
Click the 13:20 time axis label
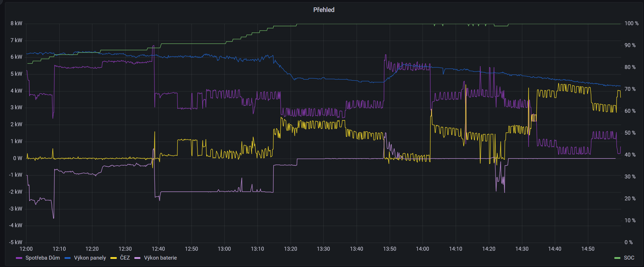coord(291,249)
